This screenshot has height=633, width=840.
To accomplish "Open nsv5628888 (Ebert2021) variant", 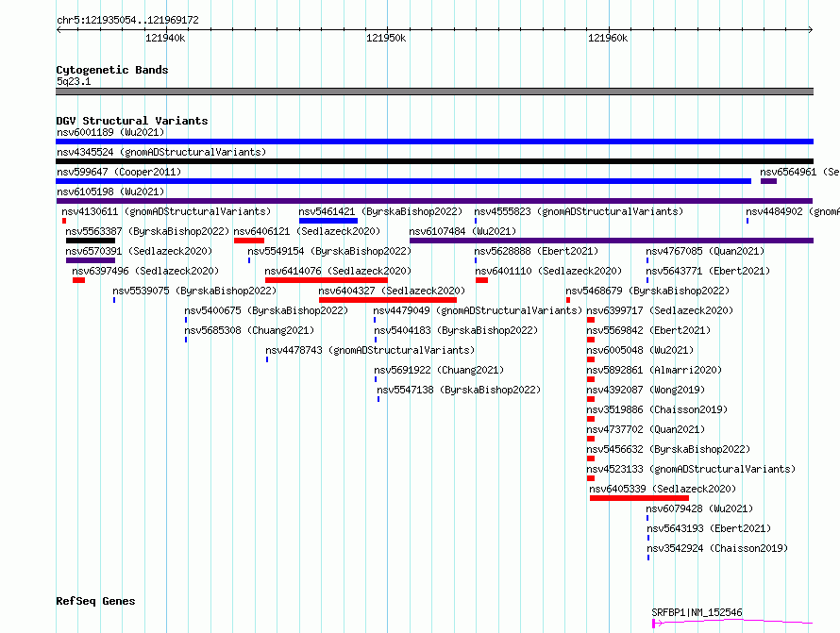I will [536, 251].
